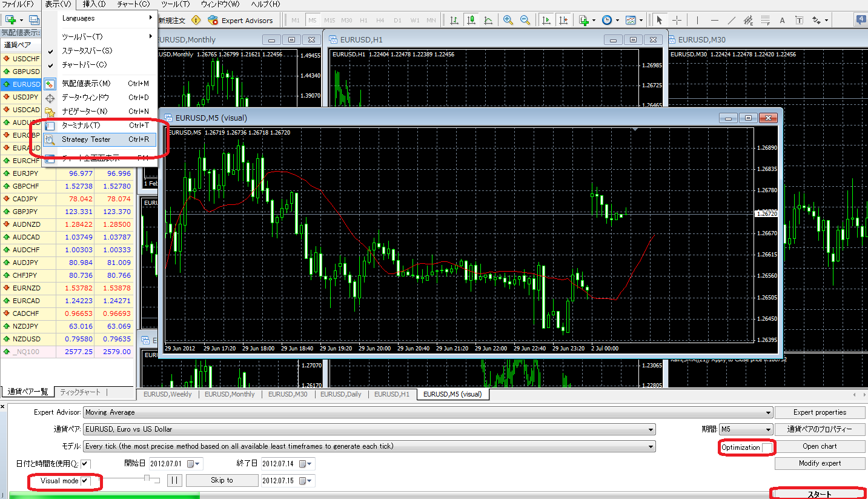Viewport: 868px width, 499px height.
Task: Select the text label tool
Action: click(x=799, y=20)
